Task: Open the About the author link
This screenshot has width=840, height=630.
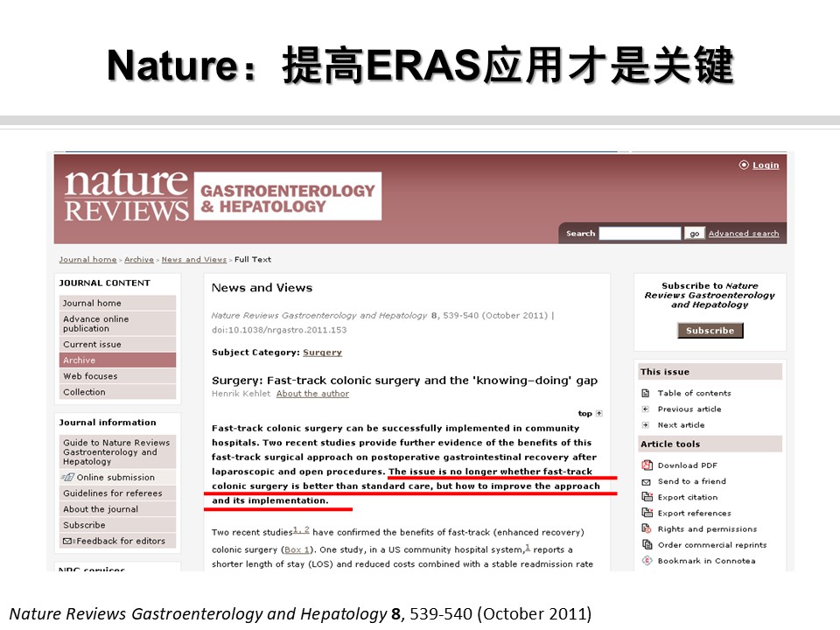Action: (x=312, y=394)
